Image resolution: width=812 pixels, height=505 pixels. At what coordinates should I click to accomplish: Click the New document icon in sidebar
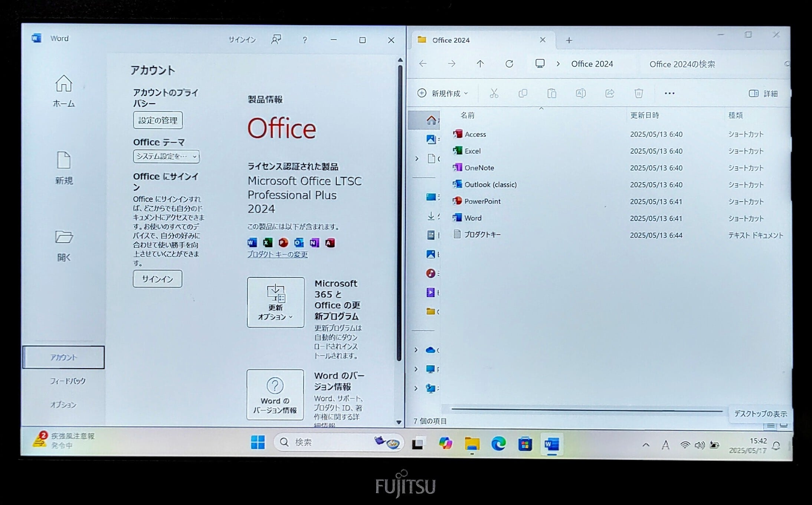click(63, 160)
